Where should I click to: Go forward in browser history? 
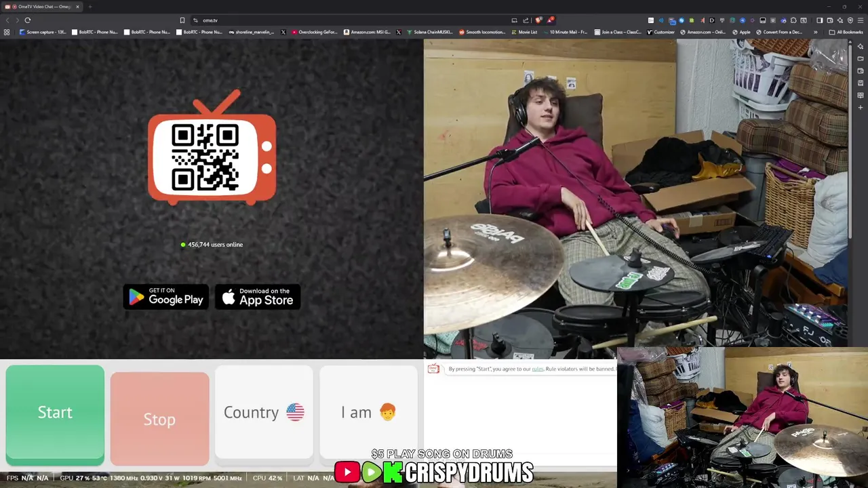(x=18, y=20)
